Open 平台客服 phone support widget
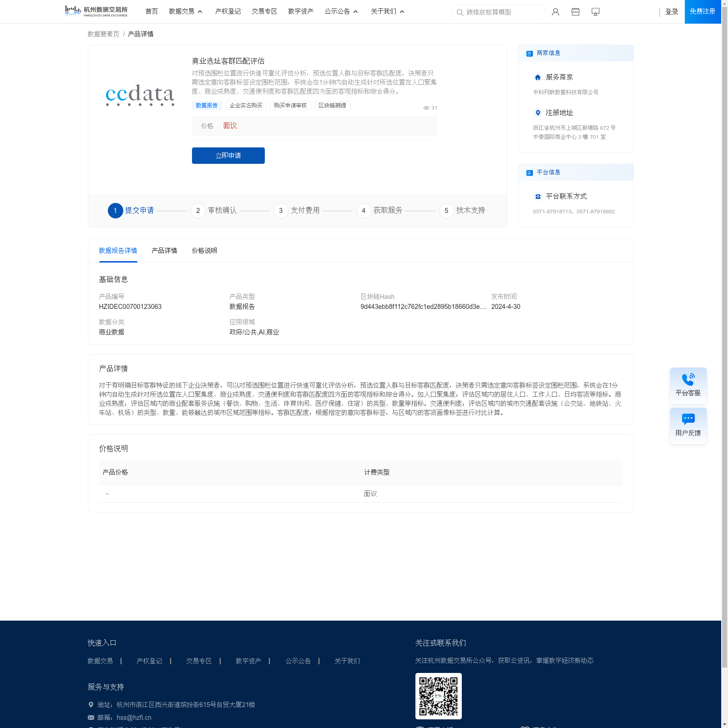Viewport: 728px width, 728px height. point(688,385)
